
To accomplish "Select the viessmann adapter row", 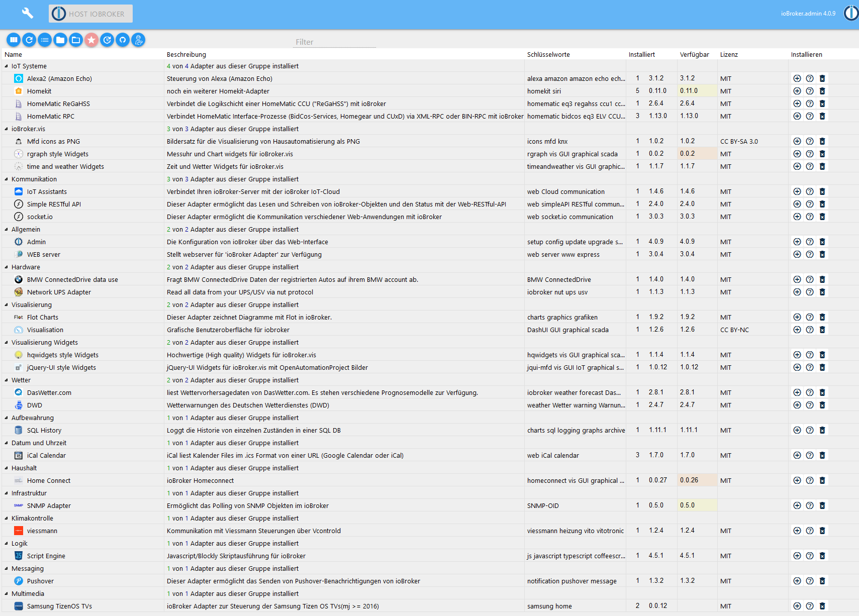I will pyautogui.click(x=429, y=531).
